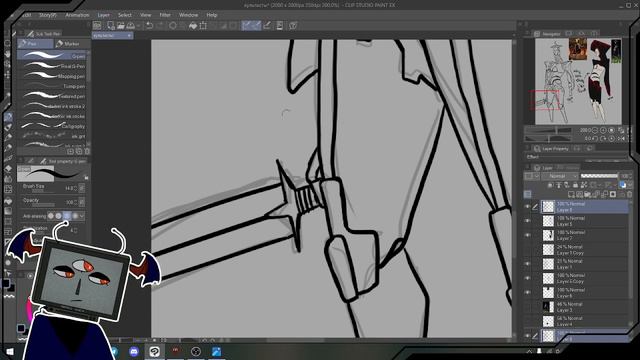Screen dimensions: 640x360
Task: Select the Layer 3 row at 46%
Action: tap(584, 307)
